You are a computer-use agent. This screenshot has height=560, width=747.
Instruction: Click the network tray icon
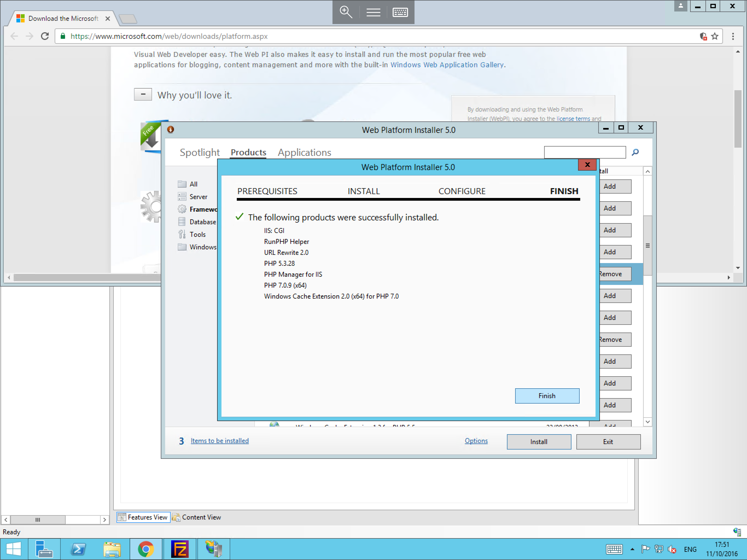coord(658,549)
